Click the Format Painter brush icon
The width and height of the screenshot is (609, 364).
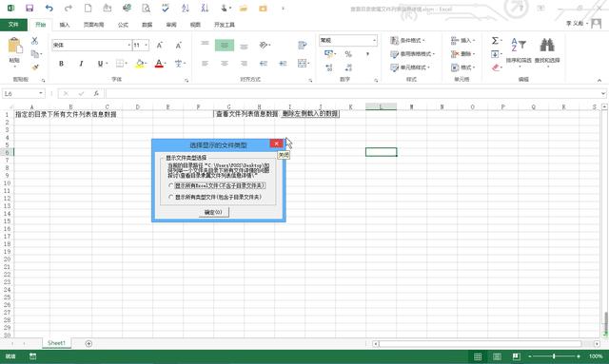(35, 67)
